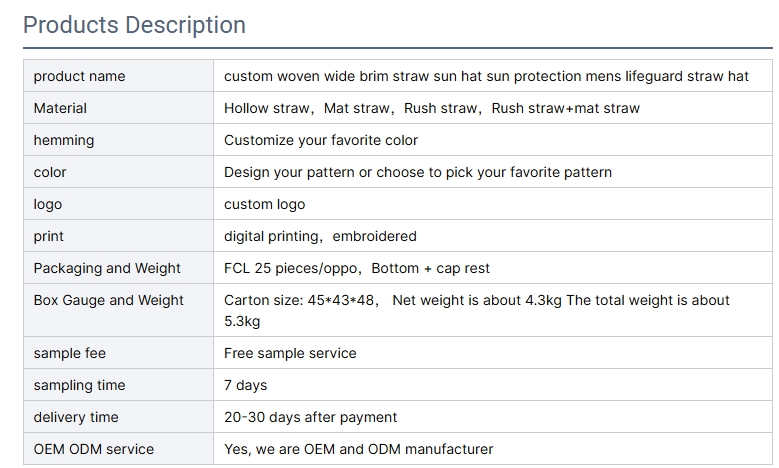Image resolution: width=779 pixels, height=468 pixels.
Task: Click the Design your pattern value cell
Action: (x=493, y=172)
